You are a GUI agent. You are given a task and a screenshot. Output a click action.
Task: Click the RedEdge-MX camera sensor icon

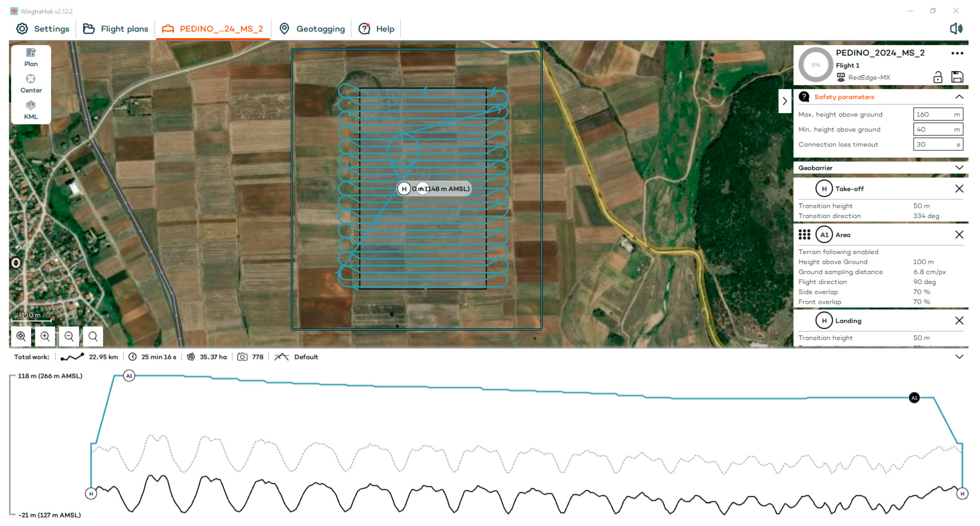(841, 78)
